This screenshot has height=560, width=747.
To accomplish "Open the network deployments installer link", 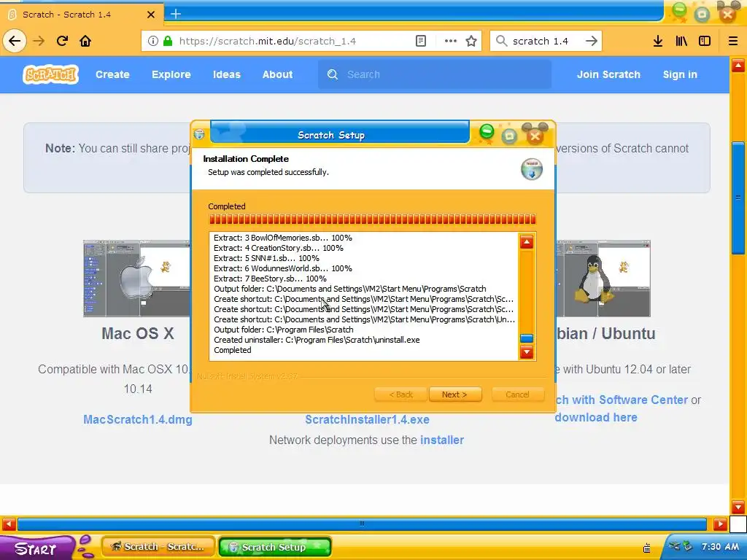I will 441,440.
